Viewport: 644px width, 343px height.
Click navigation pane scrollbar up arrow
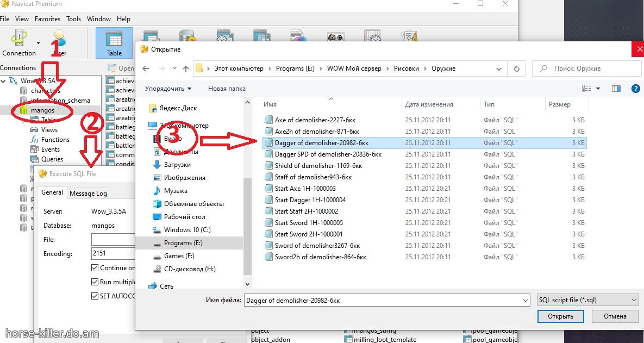pos(247,102)
